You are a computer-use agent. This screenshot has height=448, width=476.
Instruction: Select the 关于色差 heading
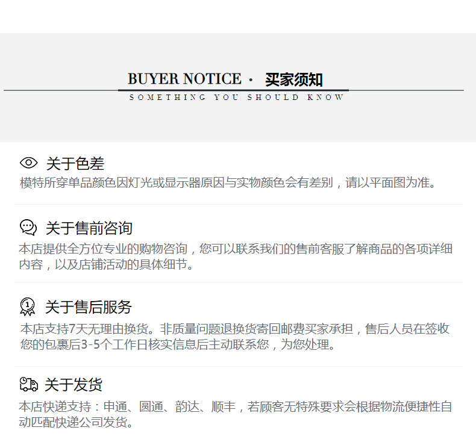click(x=75, y=164)
